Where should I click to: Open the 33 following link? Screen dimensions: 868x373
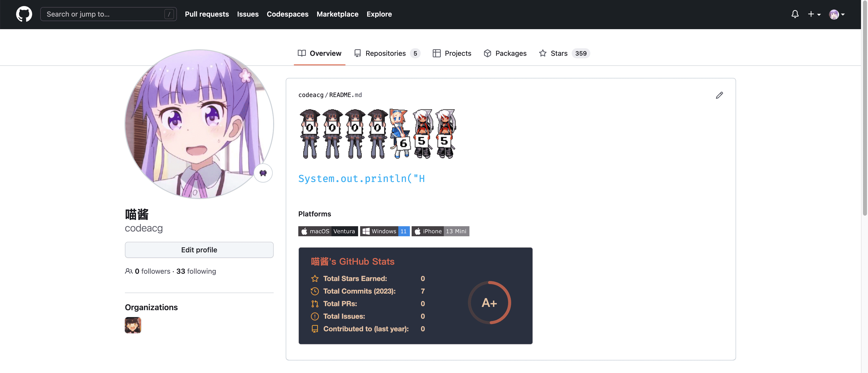pos(196,271)
